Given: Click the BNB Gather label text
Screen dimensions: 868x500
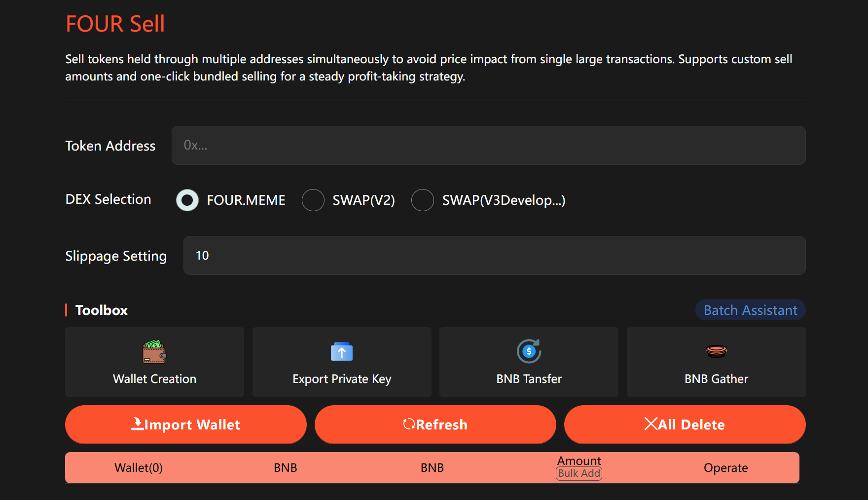Looking at the screenshot, I should click(x=716, y=379).
